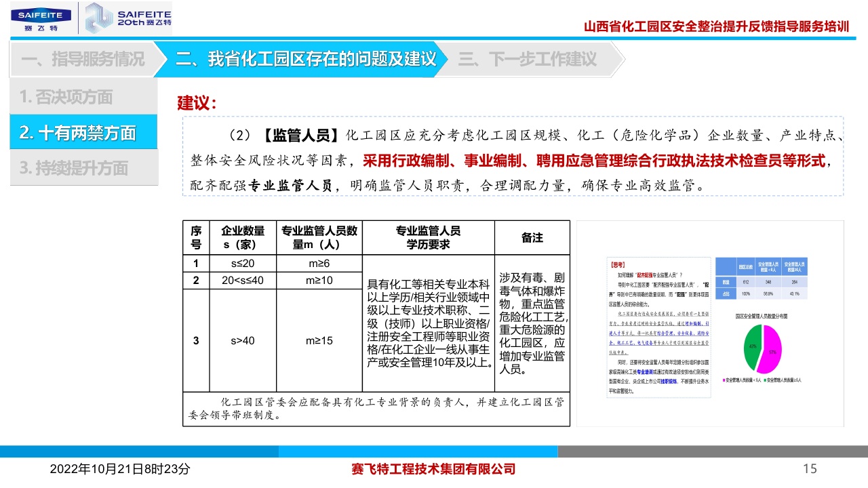The image size is (868, 488).
Task: Click the 赛飞特工程技术集团有限公司 footer text
Action: pos(434,468)
